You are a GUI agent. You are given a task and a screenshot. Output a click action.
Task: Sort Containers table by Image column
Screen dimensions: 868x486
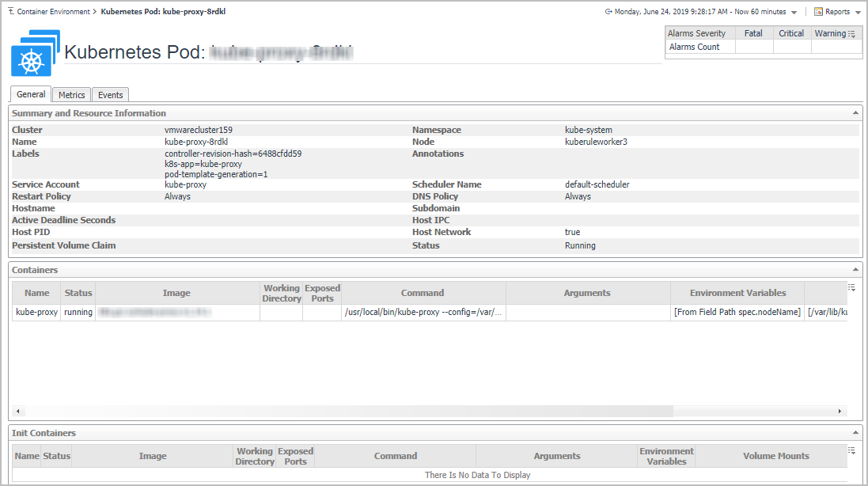click(x=176, y=293)
